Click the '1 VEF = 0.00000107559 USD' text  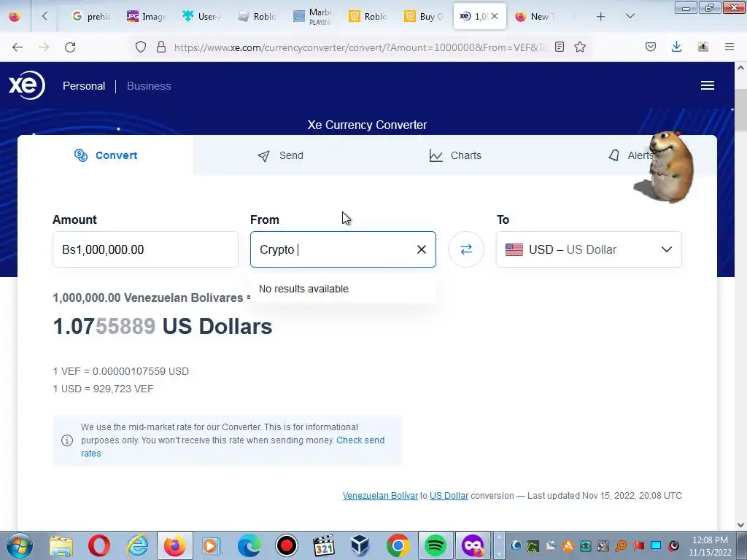click(x=120, y=371)
